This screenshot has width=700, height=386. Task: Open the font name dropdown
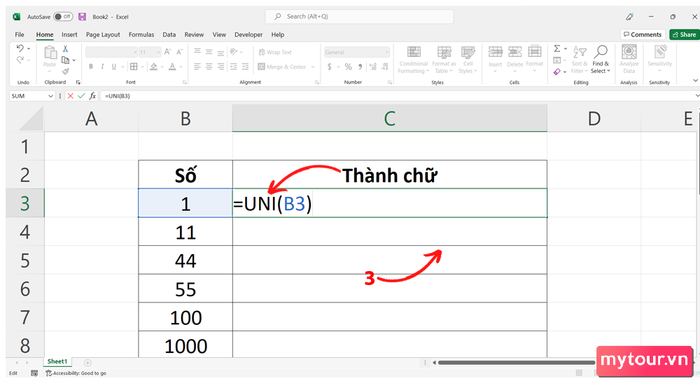(135, 52)
